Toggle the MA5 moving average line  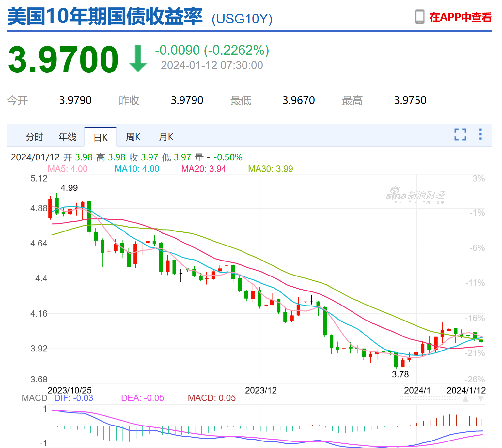pos(67,169)
